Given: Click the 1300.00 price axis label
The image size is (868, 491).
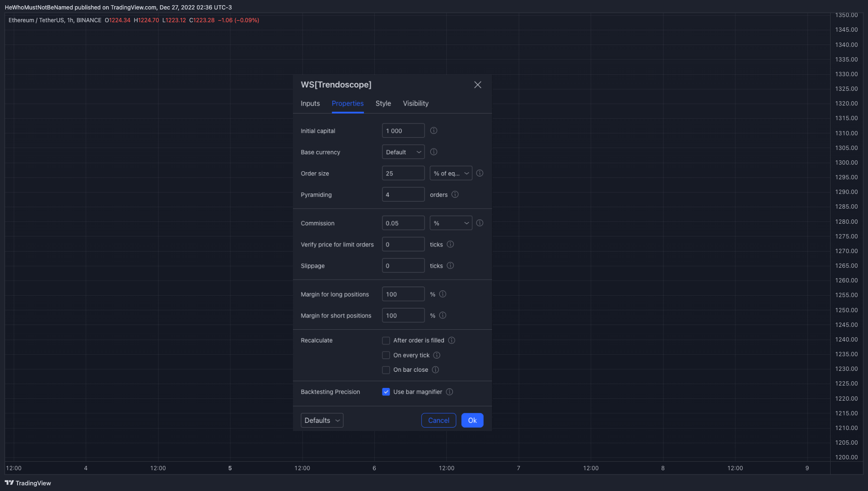Looking at the screenshot, I should (846, 162).
